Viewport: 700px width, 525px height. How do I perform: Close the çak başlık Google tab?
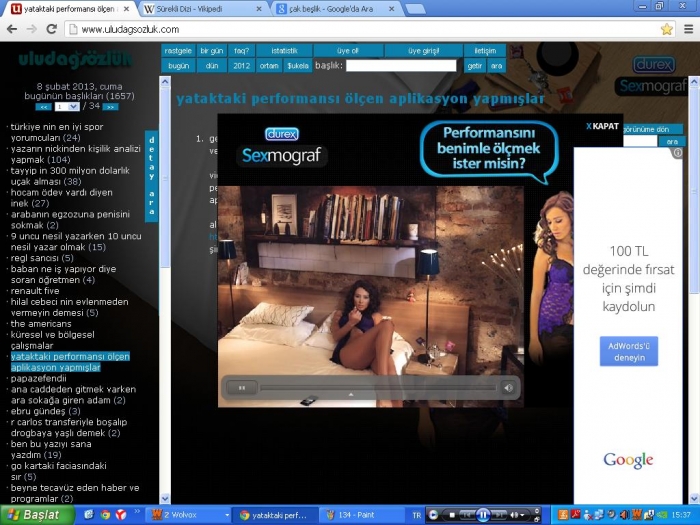point(392,9)
